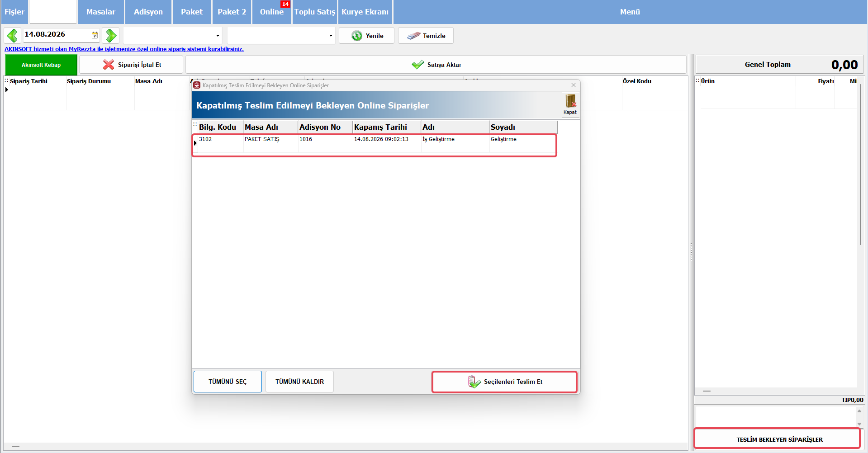This screenshot has width=868, height=453.
Task: Open the Fişler tab
Action: coord(14,12)
